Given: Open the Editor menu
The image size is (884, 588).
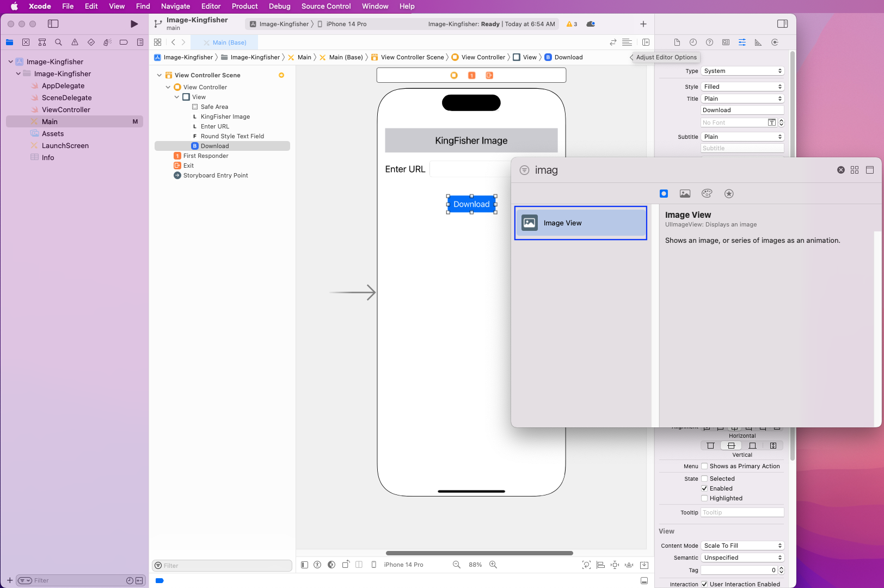Looking at the screenshot, I should click(211, 7).
